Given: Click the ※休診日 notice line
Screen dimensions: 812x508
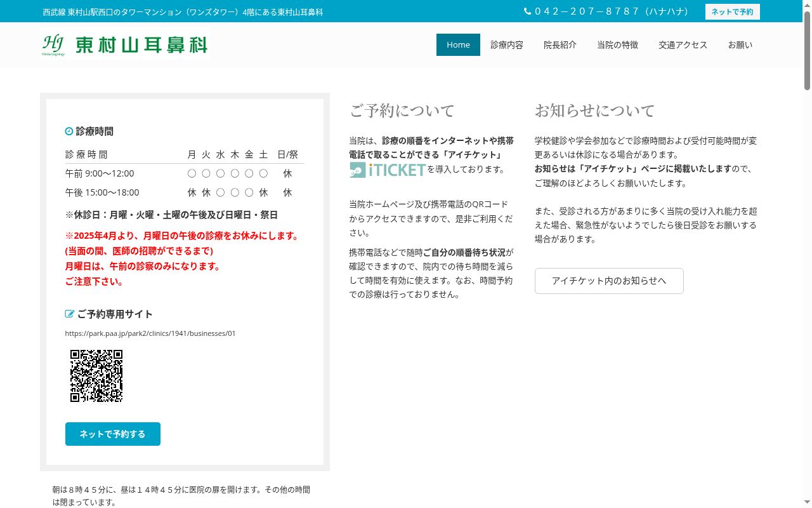Looking at the screenshot, I should click(x=171, y=215).
